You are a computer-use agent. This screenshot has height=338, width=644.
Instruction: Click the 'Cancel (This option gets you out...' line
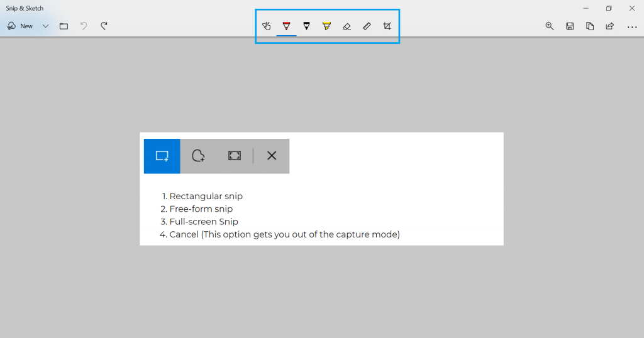[x=284, y=234]
